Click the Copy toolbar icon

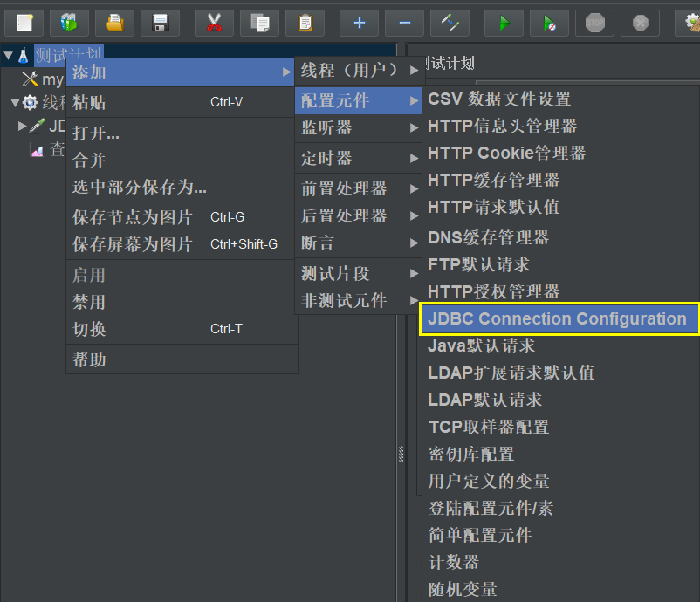tap(259, 23)
